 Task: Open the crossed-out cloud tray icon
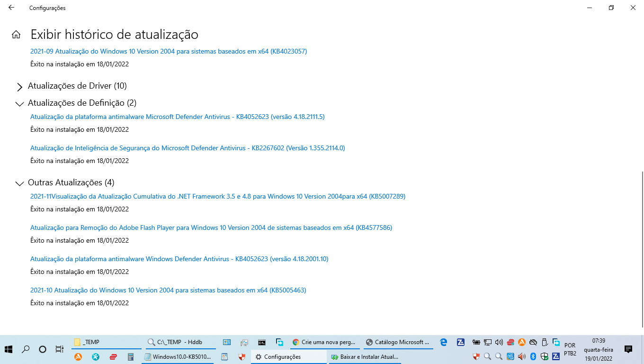coord(533,342)
